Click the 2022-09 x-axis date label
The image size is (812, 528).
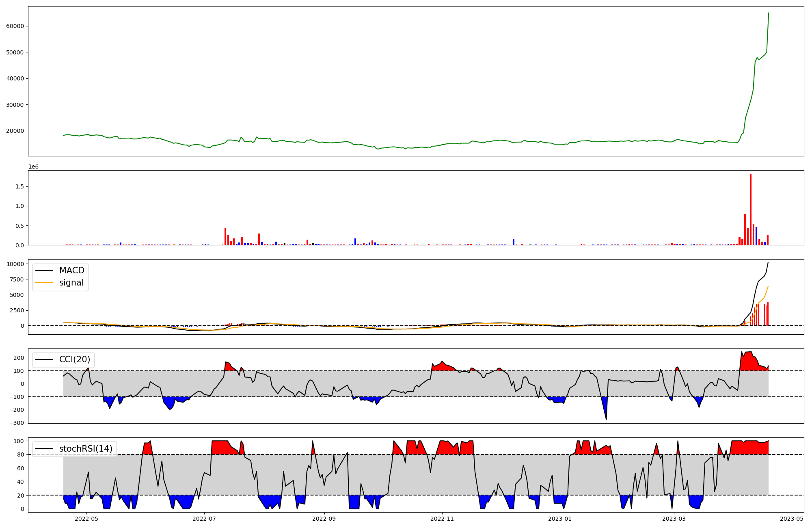click(x=324, y=519)
